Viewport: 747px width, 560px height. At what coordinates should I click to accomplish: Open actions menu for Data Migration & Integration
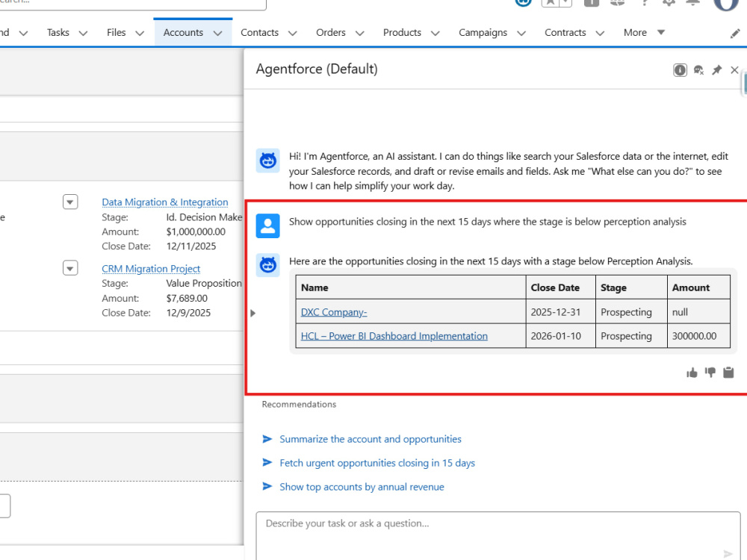click(70, 202)
